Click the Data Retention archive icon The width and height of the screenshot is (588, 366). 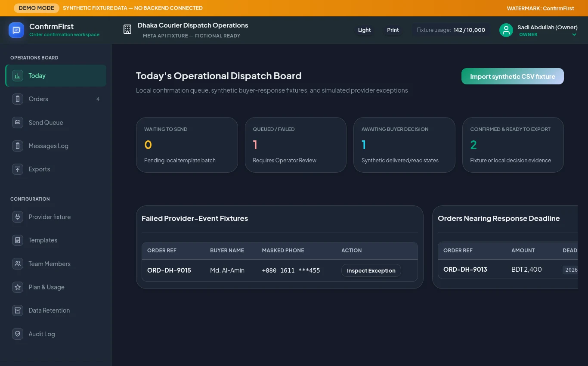(x=18, y=310)
